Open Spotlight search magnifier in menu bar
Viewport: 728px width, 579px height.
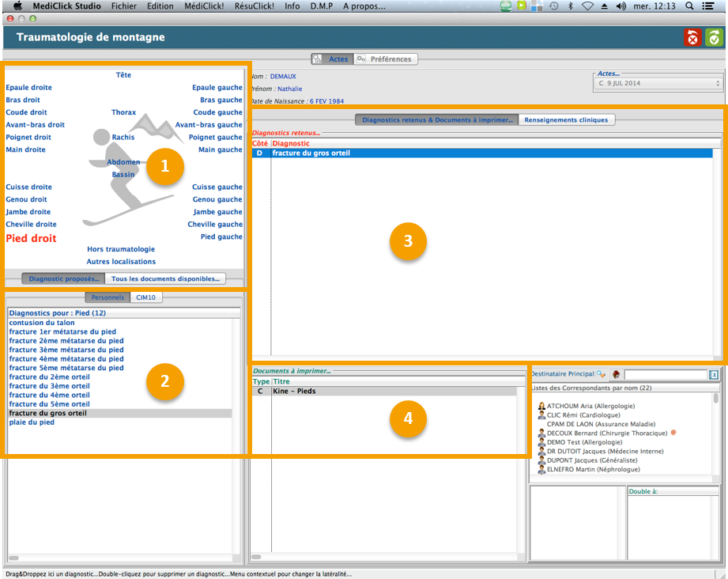(x=689, y=6)
